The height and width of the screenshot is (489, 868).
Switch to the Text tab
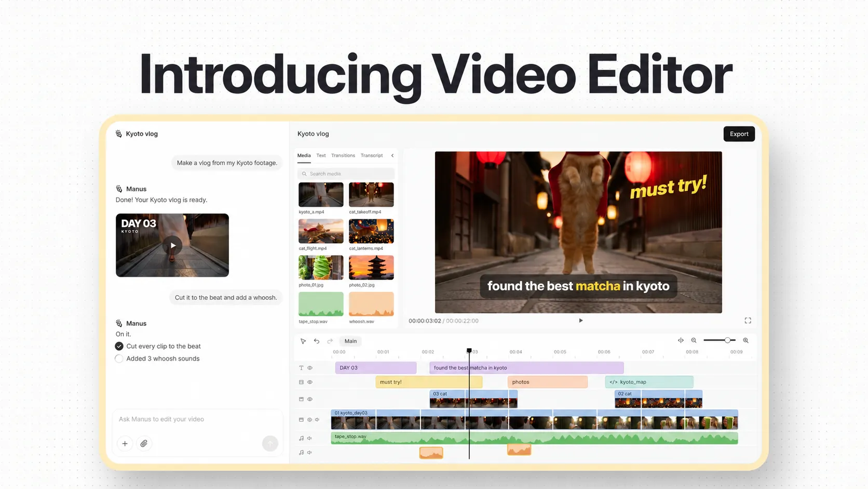[x=321, y=155]
